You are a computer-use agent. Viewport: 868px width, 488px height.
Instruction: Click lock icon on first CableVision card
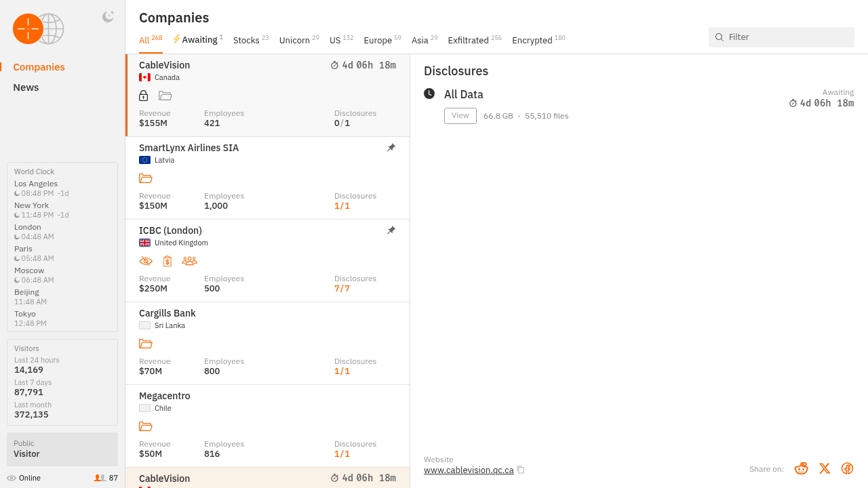coord(144,96)
